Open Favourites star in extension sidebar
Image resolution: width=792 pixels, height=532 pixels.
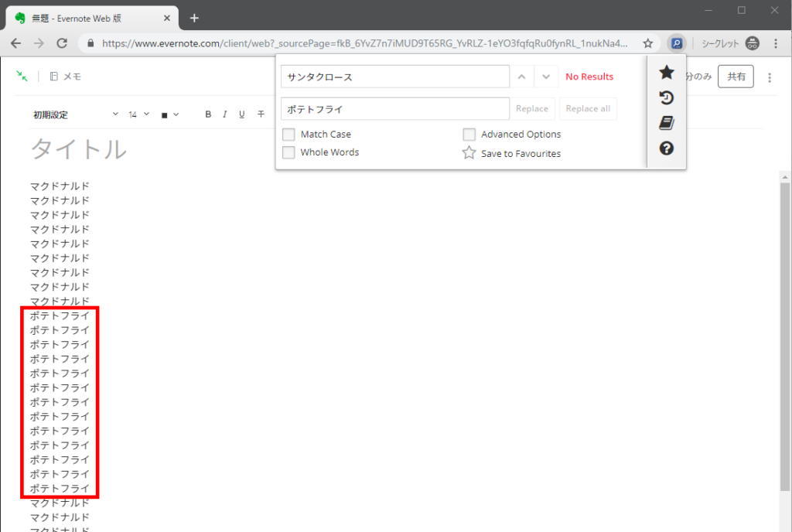666,72
